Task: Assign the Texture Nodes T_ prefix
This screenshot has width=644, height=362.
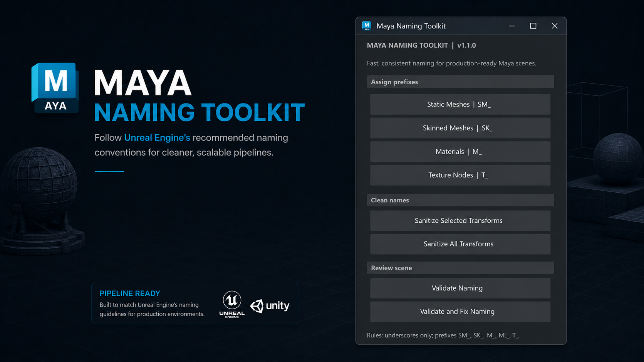Action: click(460, 175)
